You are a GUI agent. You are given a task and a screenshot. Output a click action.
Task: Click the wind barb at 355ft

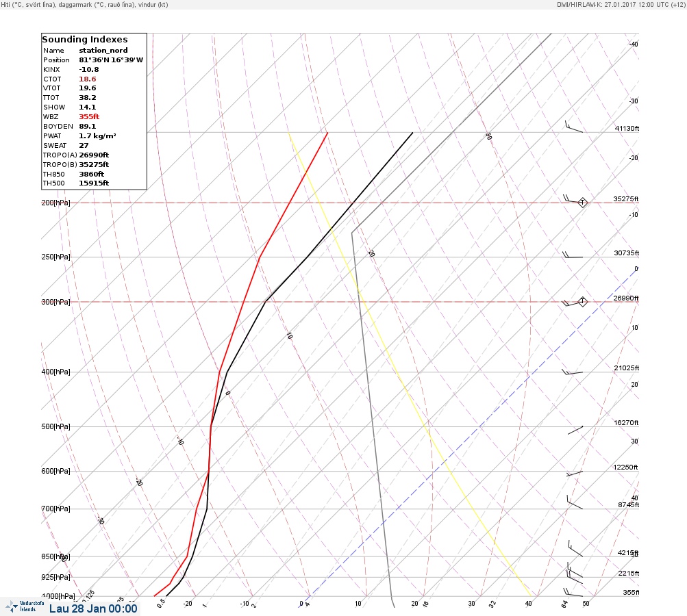[x=573, y=592]
